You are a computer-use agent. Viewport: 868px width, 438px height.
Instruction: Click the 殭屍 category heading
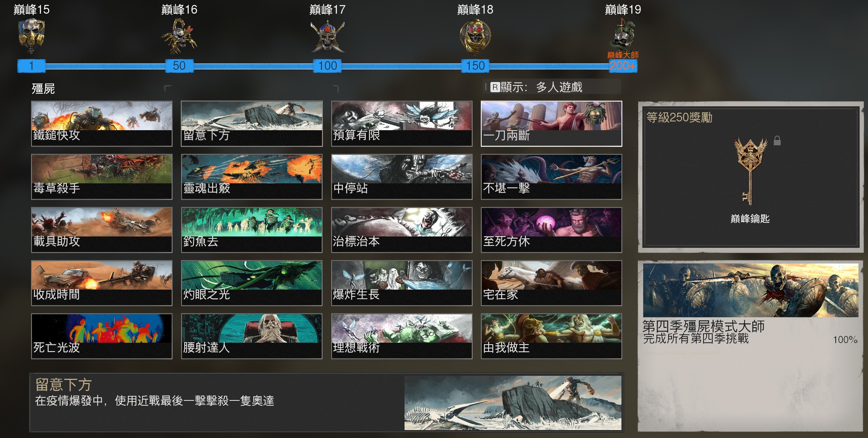click(43, 89)
